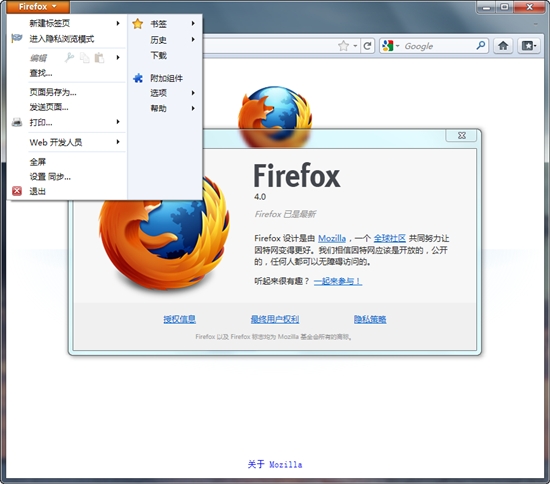550x484 pixels.
Task: Click the 隐私策略 link
Action: pyautogui.click(x=370, y=319)
